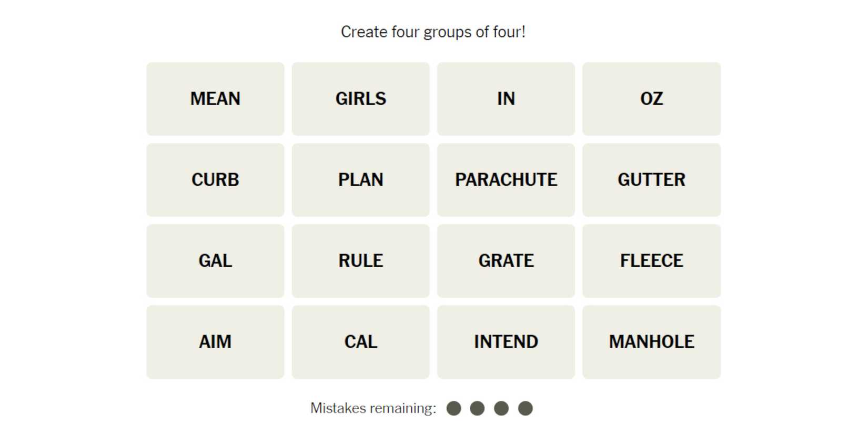Screen dimensions: 868x434
Task: Choose the AIM word tile
Action: 215,342
